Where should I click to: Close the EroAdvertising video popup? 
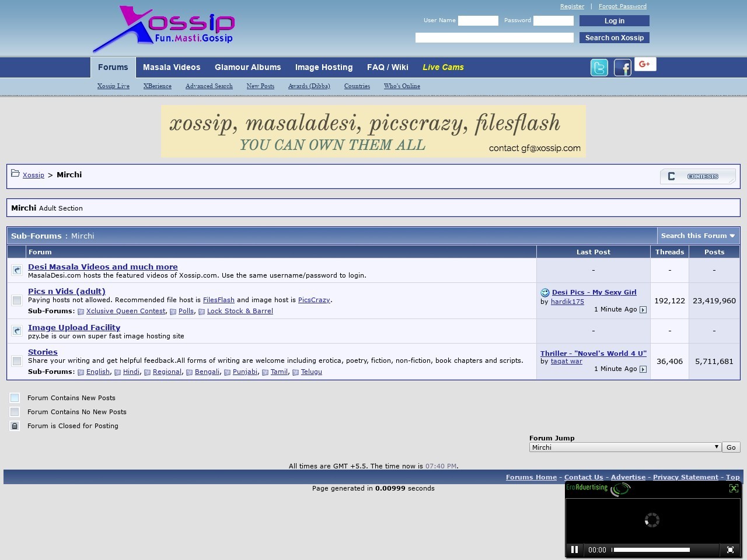click(734, 488)
